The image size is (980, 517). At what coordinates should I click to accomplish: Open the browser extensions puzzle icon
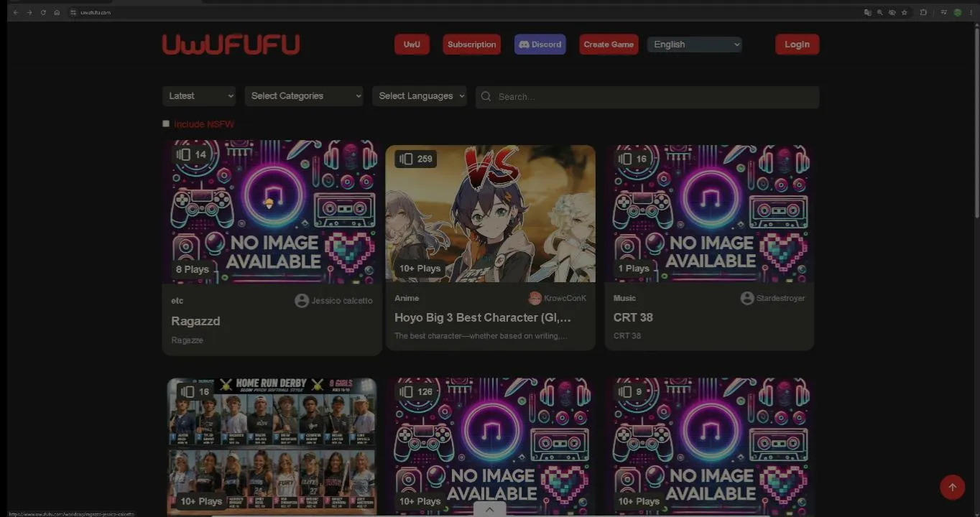(923, 12)
